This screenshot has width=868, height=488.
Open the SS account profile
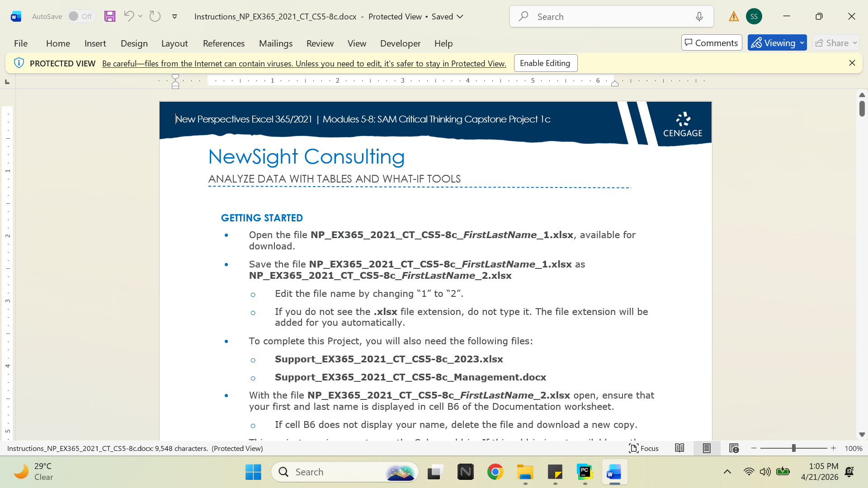coord(754,16)
